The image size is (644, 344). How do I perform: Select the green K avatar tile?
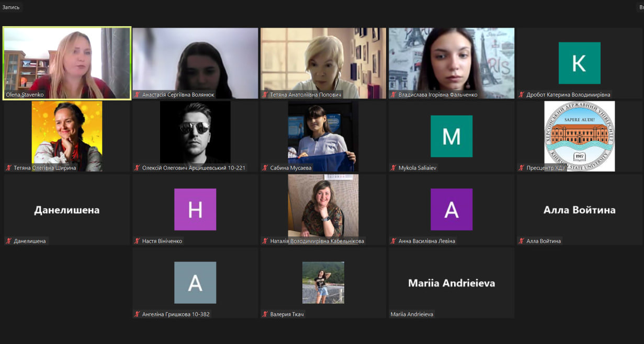pyautogui.click(x=579, y=63)
